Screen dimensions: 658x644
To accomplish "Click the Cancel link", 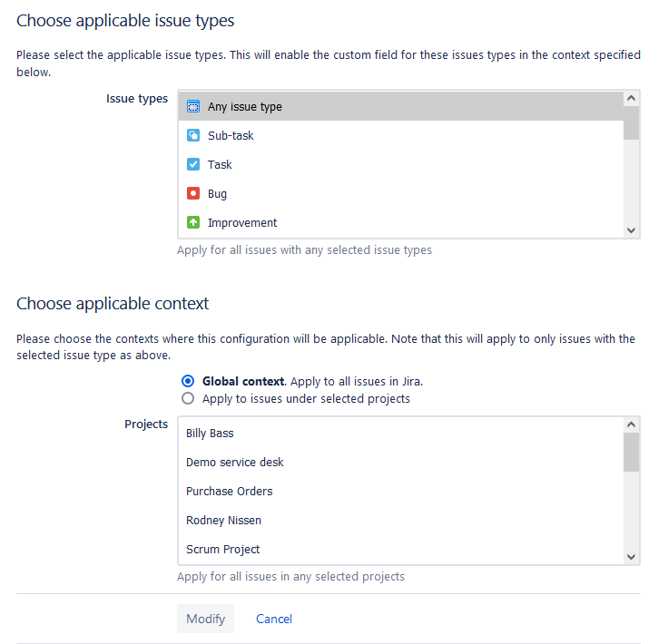I will (274, 619).
